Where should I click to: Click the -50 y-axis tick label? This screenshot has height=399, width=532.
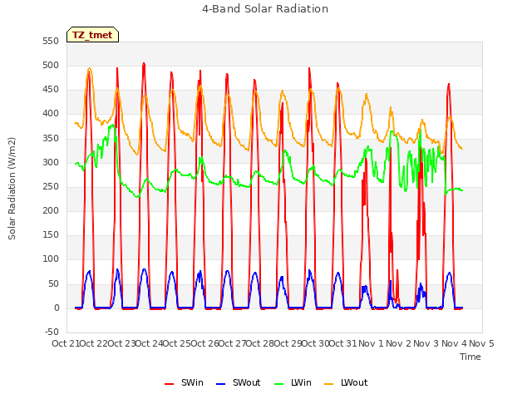click(52, 332)
